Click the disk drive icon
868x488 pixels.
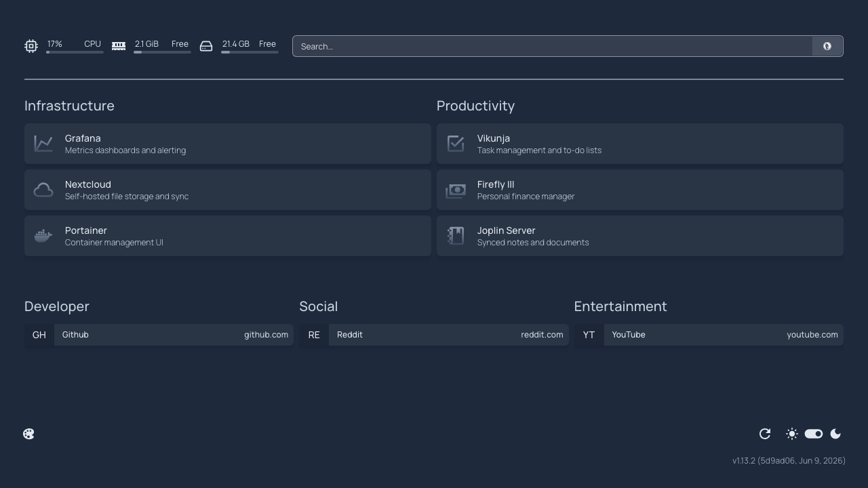(x=206, y=46)
